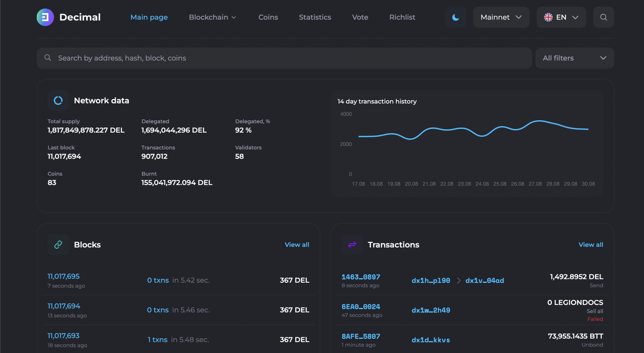The width and height of the screenshot is (644, 353).
Task: Click 0 txns for block 11,017,694
Action: (x=158, y=310)
